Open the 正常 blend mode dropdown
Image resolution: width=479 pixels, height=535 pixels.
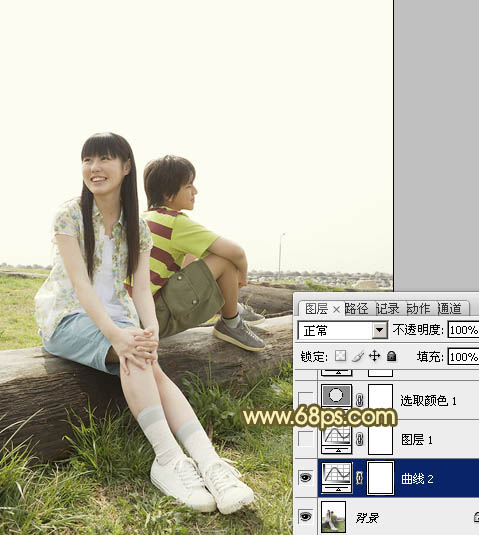(x=343, y=330)
